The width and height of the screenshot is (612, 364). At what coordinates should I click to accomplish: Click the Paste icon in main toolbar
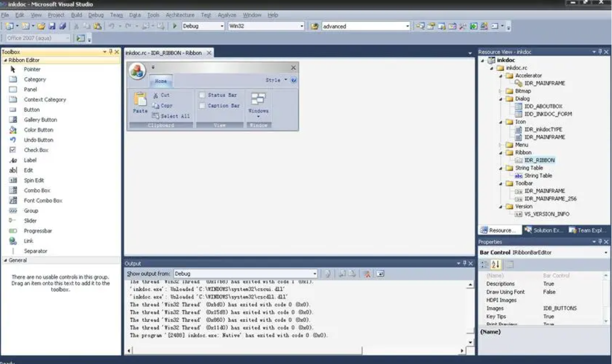point(98,26)
